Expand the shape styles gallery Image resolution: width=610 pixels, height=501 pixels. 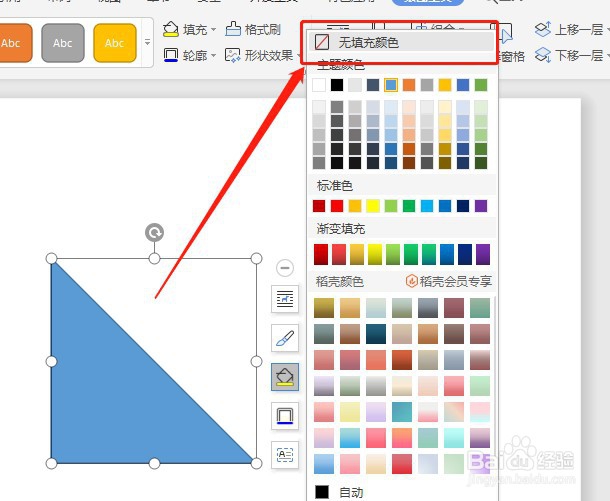147,42
